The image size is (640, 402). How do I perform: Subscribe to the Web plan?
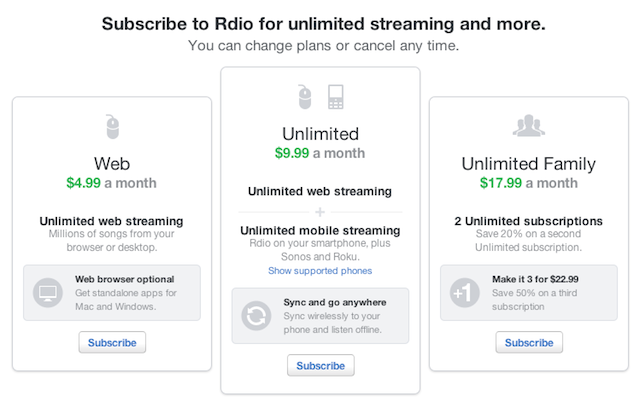click(x=112, y=342)
